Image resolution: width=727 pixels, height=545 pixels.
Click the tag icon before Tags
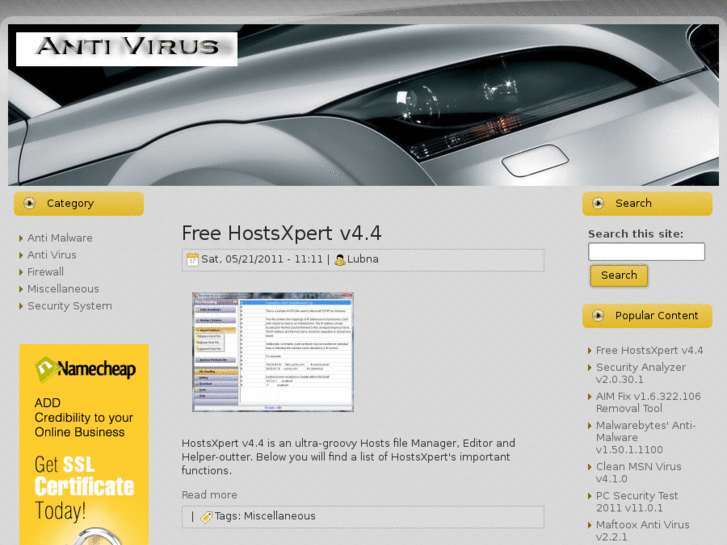(206, 517)
